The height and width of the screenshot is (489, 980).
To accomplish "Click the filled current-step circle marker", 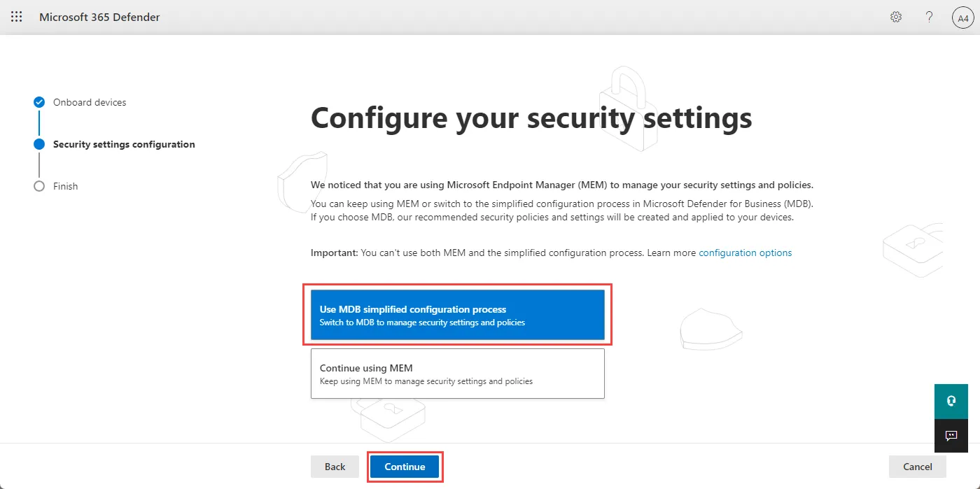I will pyautogui.click(x=39, y=144).
